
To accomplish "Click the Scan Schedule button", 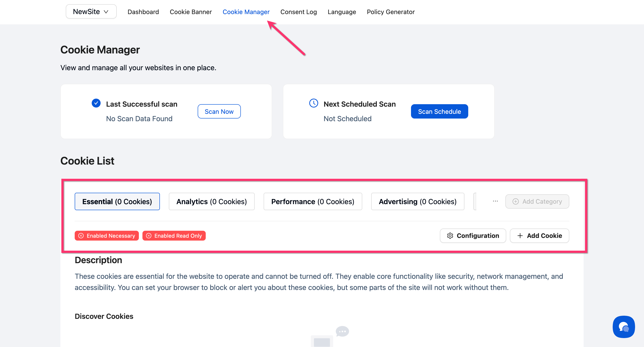I will coord(439,112).
